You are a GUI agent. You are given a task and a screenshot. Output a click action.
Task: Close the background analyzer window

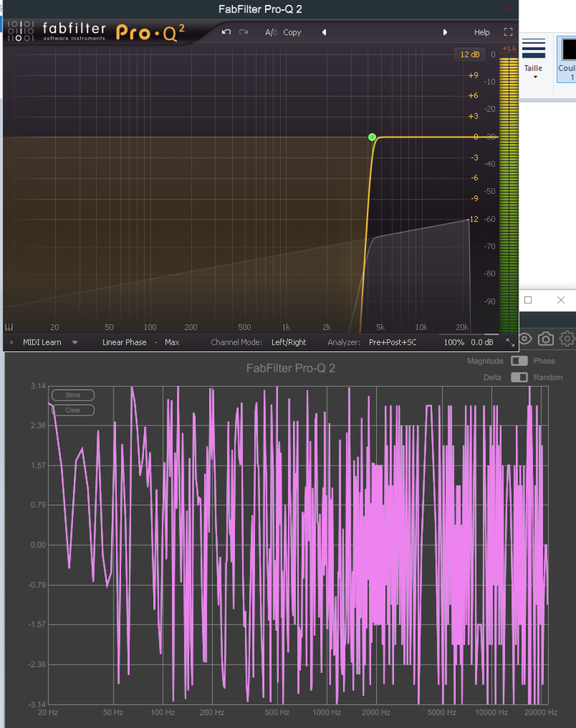point(560,300)
